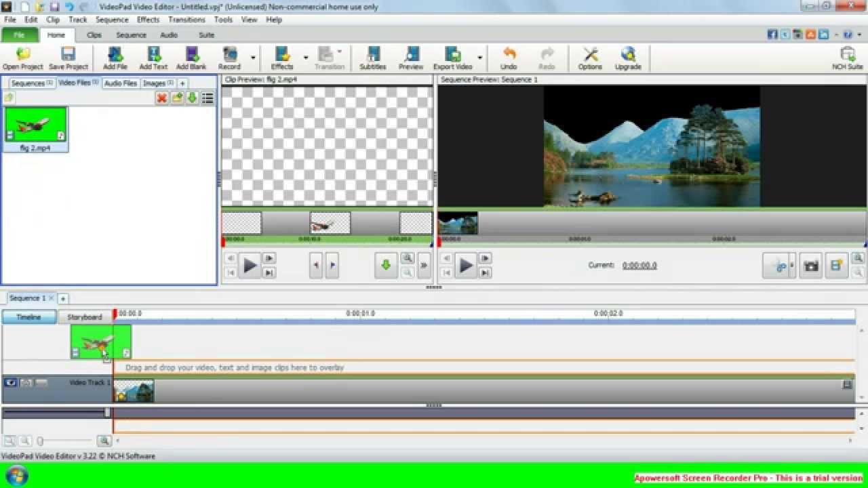Click the Windows Start button
This screenshot has width=868, height=488.
click(x=16, y=475)
